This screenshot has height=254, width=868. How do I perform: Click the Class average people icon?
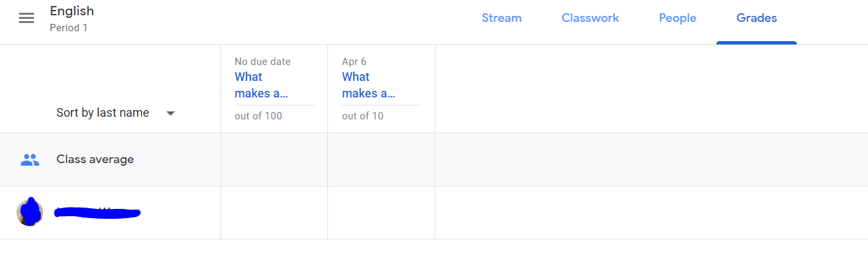tap(30, 160)
